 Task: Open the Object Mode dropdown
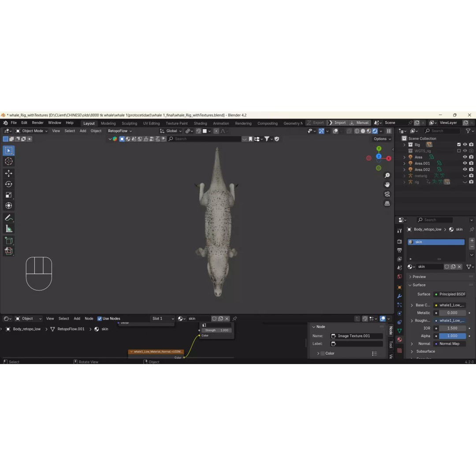pos(32,131)
